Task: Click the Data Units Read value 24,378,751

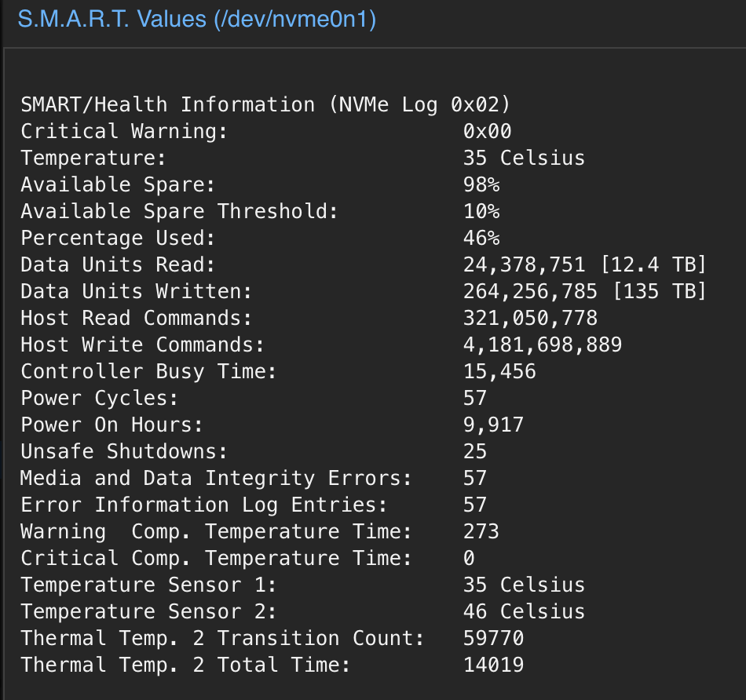Action: pos(525,264)
